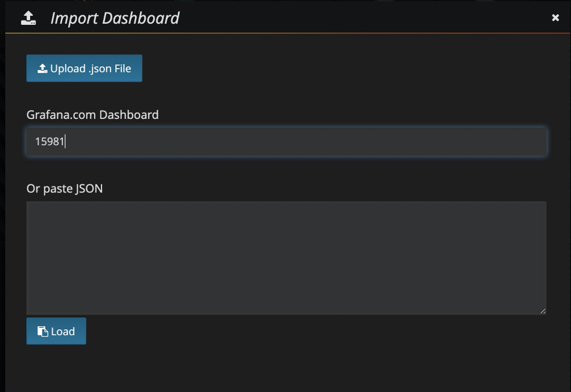571x392 pixels.
Task: Click the upload icon in the modal header
Action: (29, 18)
